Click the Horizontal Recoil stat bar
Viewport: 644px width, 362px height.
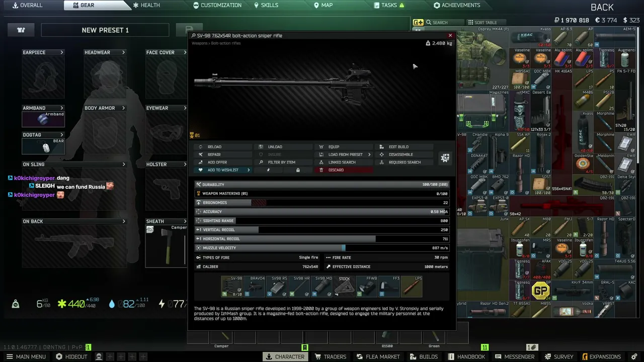pyautogui.click(x=321, y=239)
